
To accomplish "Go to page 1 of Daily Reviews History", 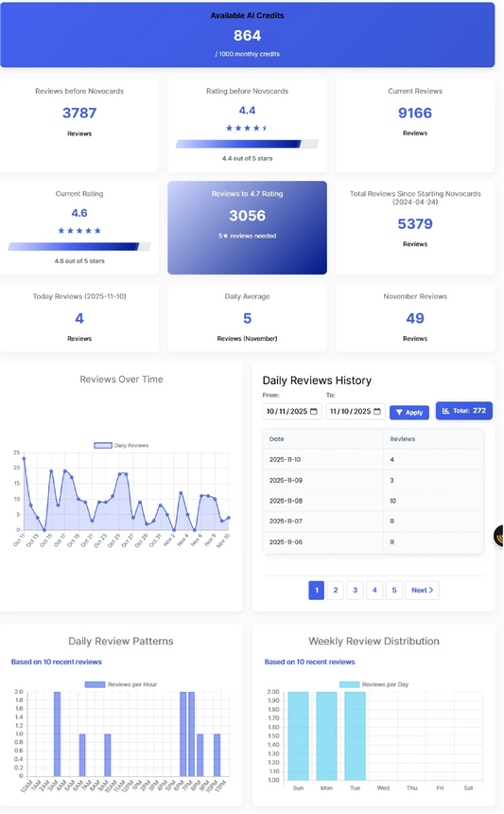I will (x=316, y=591).
